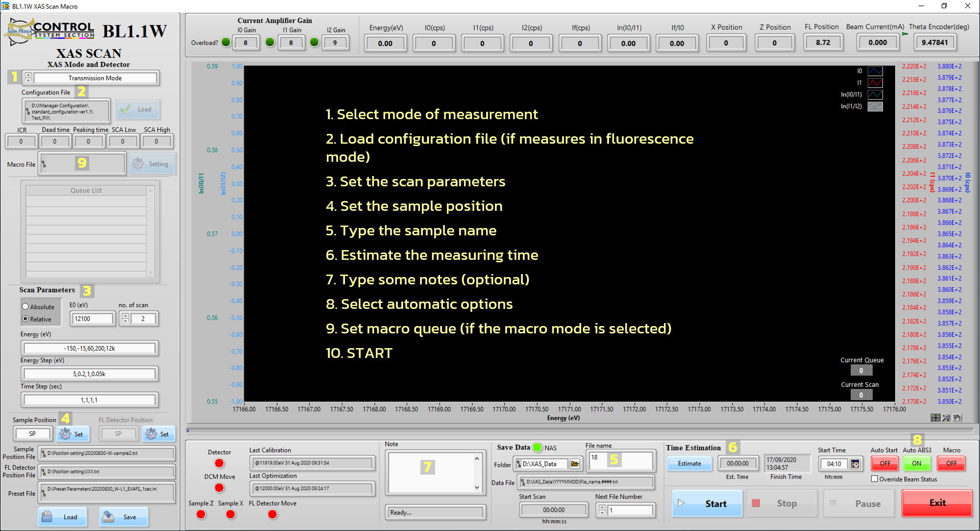Click Set gear for Sample Position
The height and width of the screenshot is (531, 980).
pos(73,434)
